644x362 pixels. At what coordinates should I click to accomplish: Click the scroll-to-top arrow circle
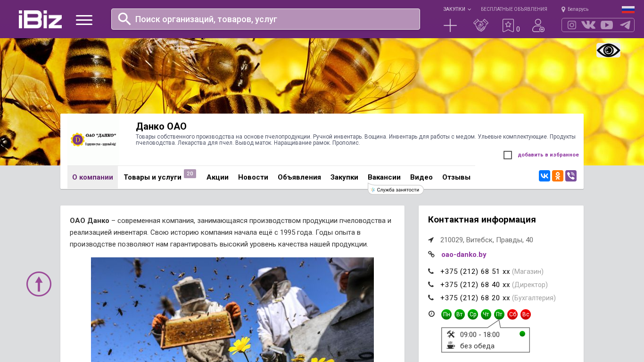[39, 284]
